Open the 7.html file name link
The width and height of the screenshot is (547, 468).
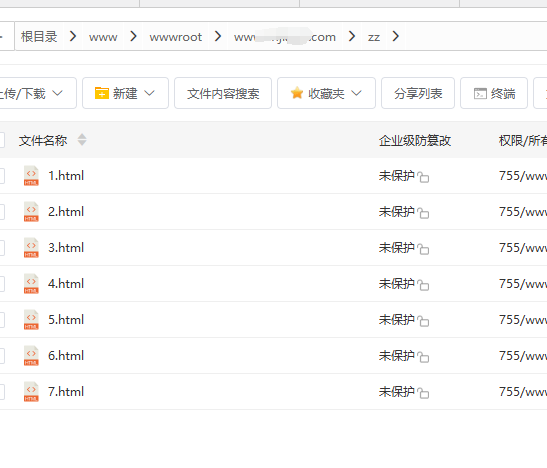(x=66, y=392)
